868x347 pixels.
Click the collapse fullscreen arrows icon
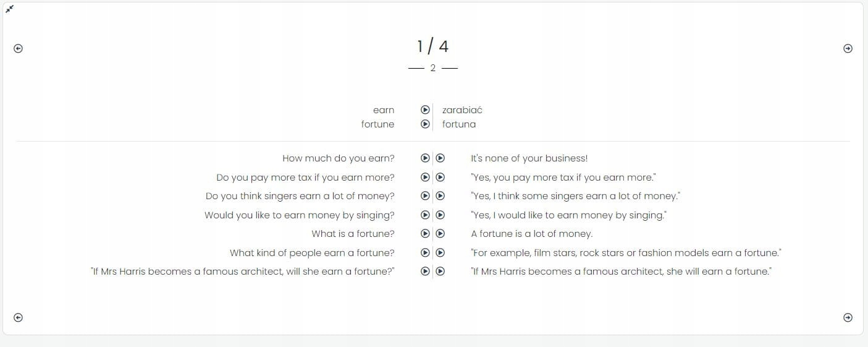tap(9, 9)
